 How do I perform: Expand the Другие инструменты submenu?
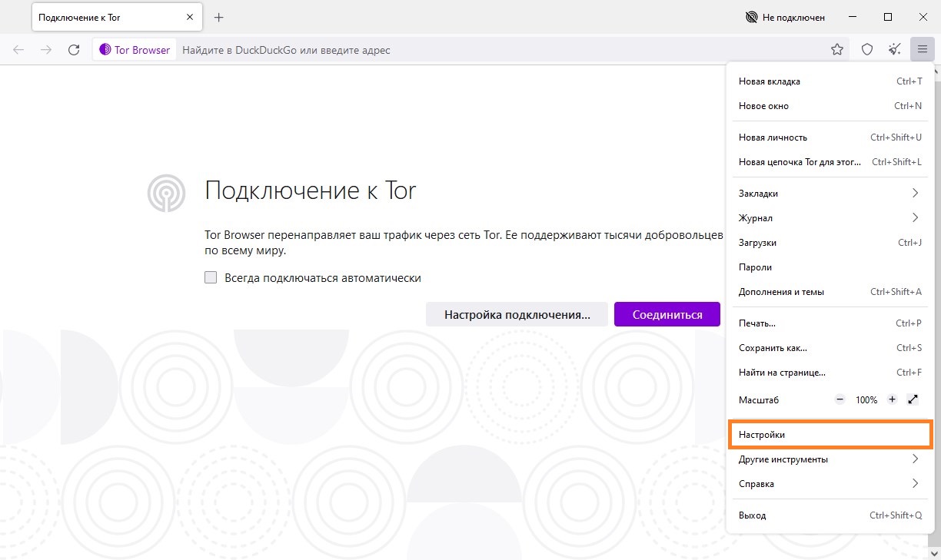pos(829,459)
